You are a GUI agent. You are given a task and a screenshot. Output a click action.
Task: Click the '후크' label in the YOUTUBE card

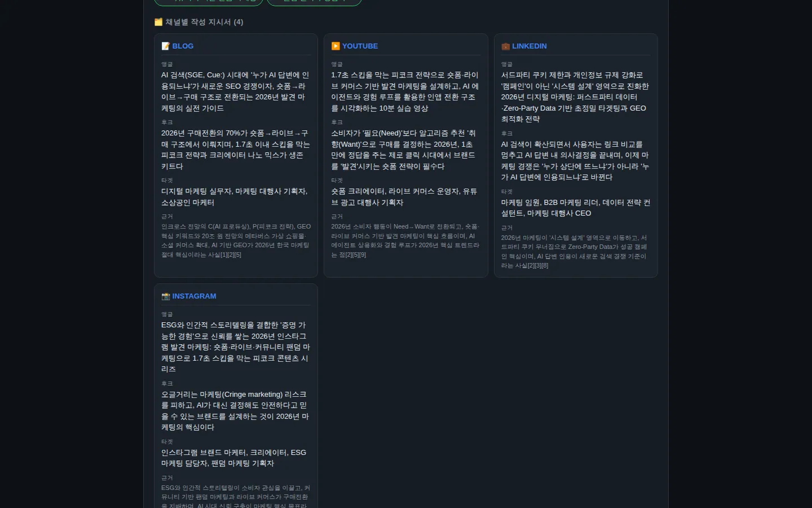[337, 122]
